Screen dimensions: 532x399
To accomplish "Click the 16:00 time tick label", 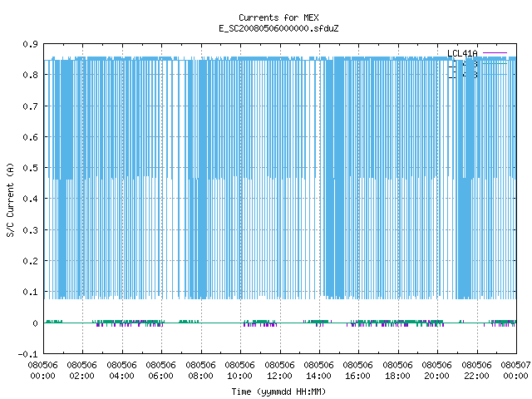I will (357, 376).
